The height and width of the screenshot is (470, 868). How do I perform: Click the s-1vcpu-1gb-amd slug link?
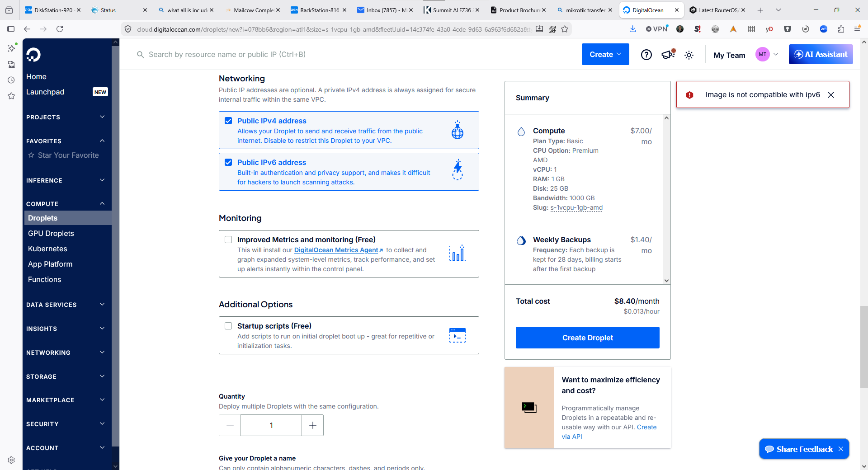pos(576,207)
